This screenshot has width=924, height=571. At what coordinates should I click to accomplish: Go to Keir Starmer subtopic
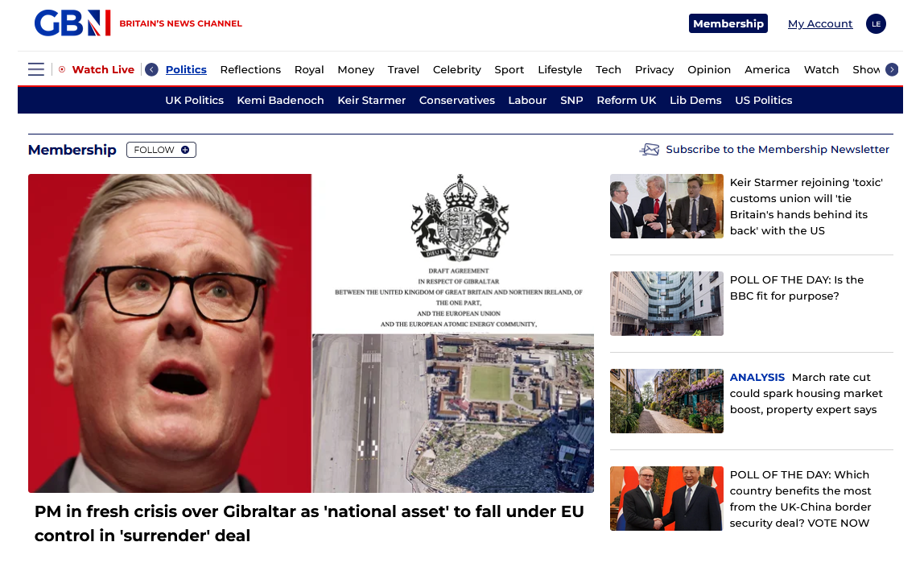click(371, 101)
